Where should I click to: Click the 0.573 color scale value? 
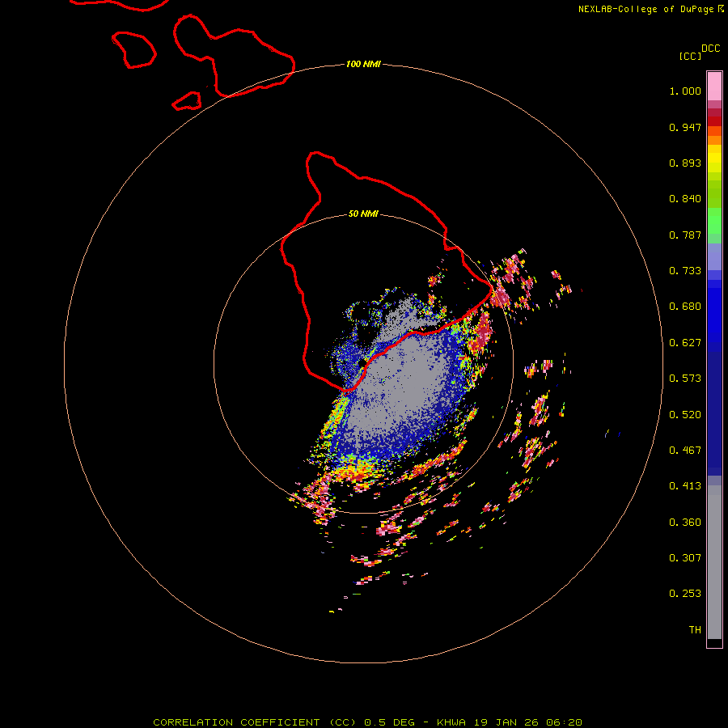pos(685,379)
